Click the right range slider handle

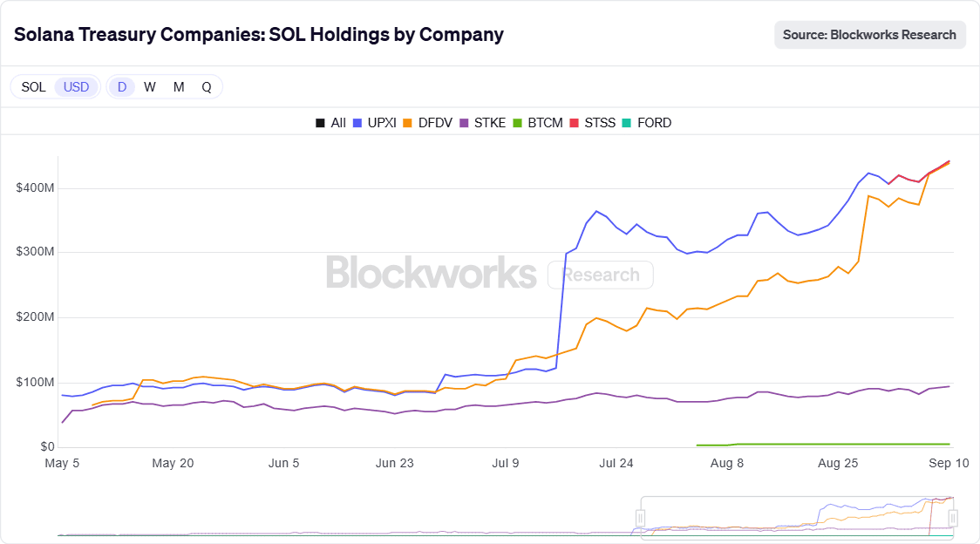click(x=953, y=518)
